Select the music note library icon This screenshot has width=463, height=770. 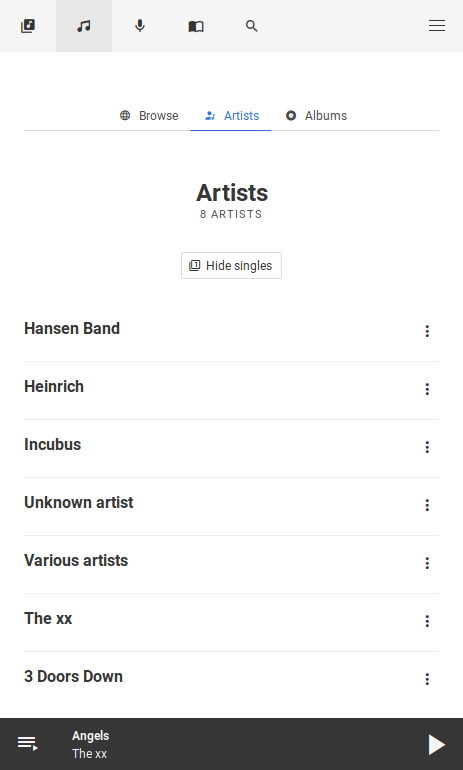coord(84,26)
